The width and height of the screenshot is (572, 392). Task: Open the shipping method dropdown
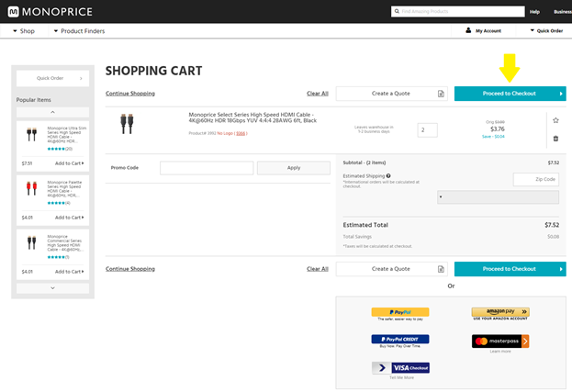(498, 197)
